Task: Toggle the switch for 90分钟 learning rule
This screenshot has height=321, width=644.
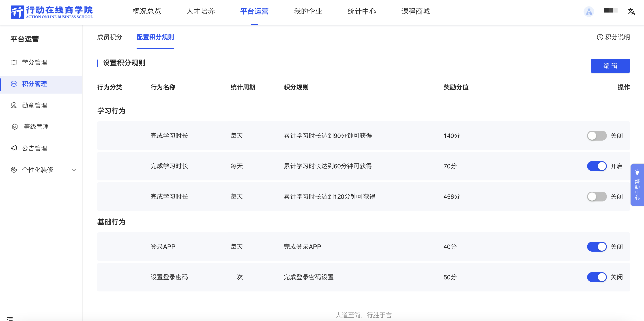Action: [x=597, y=136]
